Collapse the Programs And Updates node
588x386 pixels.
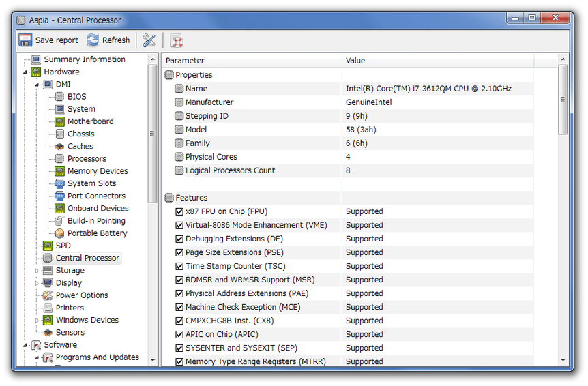(37, 358)
